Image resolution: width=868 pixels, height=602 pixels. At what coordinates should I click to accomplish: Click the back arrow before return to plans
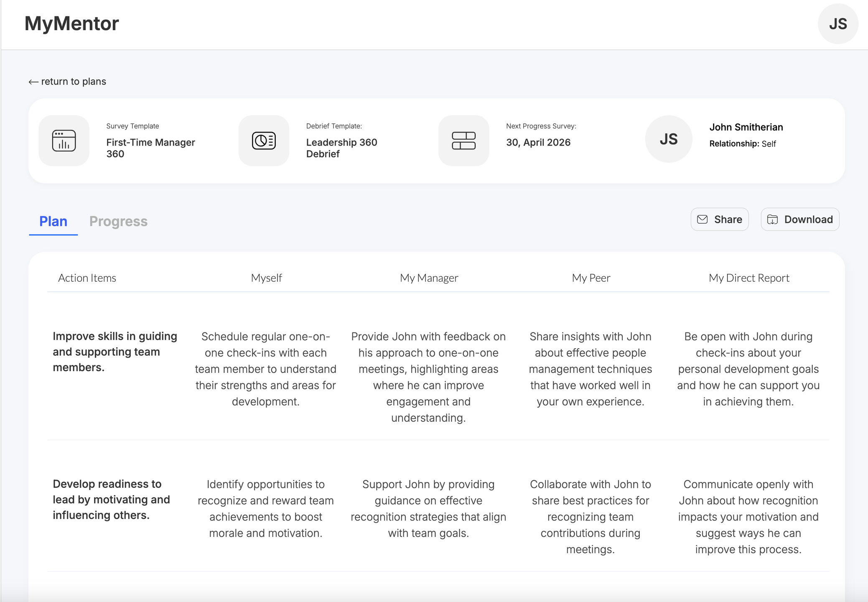33,82
